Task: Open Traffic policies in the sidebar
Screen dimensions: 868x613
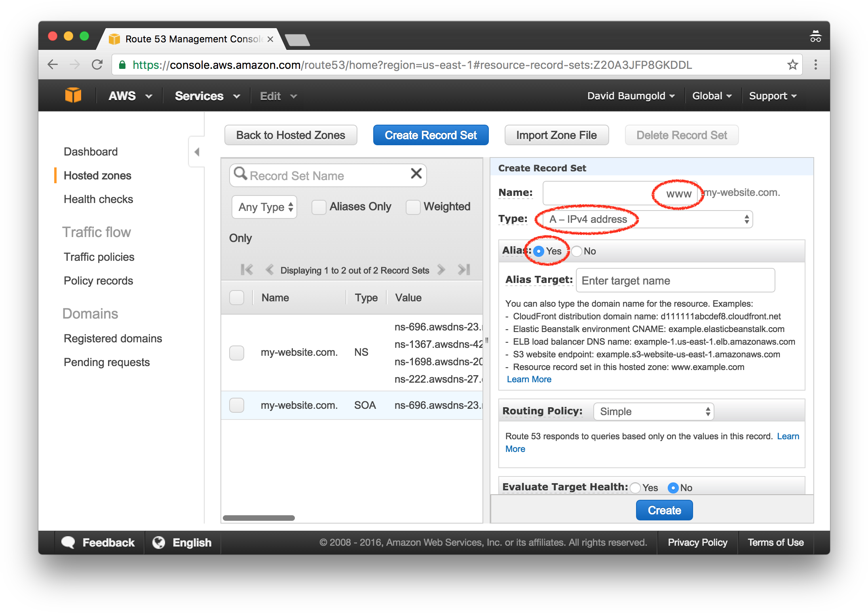Action: point(99,257)
